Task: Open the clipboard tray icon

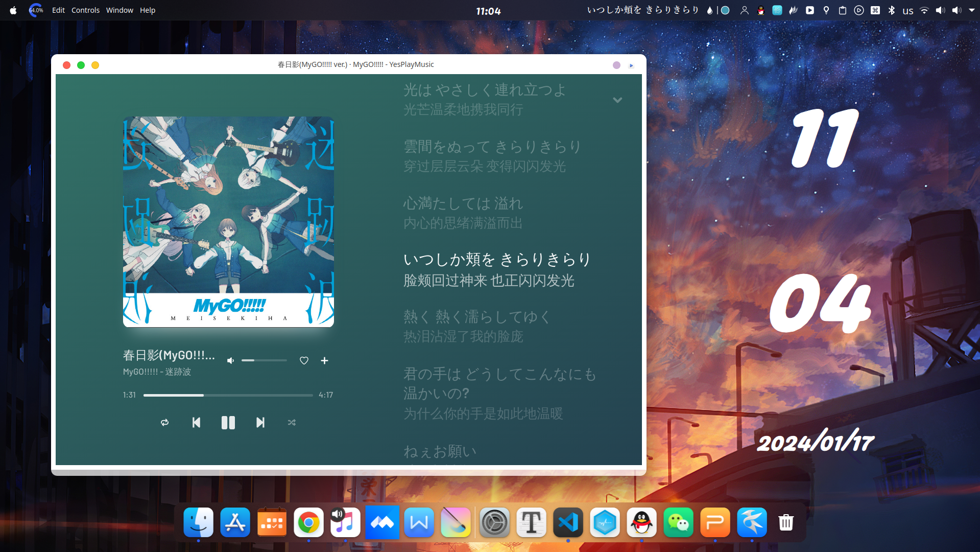Action: (x=843, y=10)
